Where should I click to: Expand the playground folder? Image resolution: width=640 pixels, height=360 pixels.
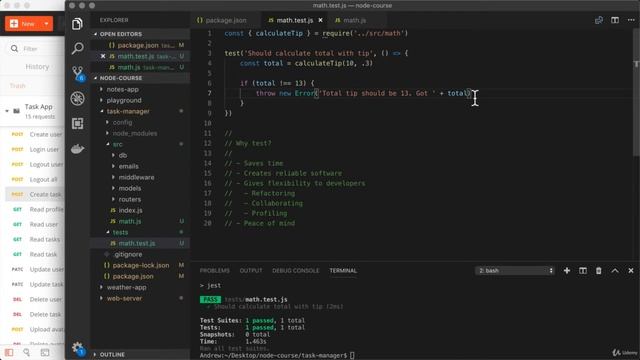pyautogui.click(x=124, y=100)
